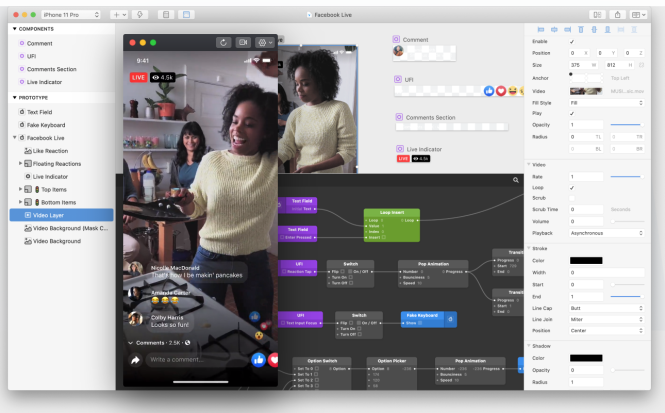Open the plus add-layer dropdown
Screen dimensions: 665x413
[x=119, y=15]
